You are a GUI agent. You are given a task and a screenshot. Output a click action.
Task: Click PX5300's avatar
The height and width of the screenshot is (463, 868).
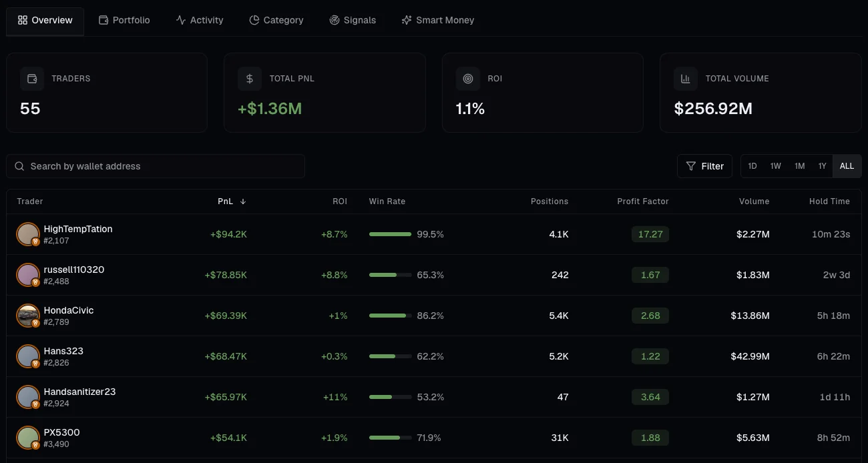pyautogui.click(x=28, y=438)
